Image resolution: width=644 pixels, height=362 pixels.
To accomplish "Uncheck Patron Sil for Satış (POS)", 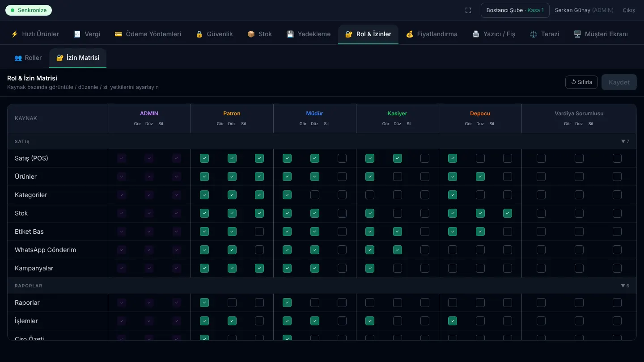I will click(259, 158).
